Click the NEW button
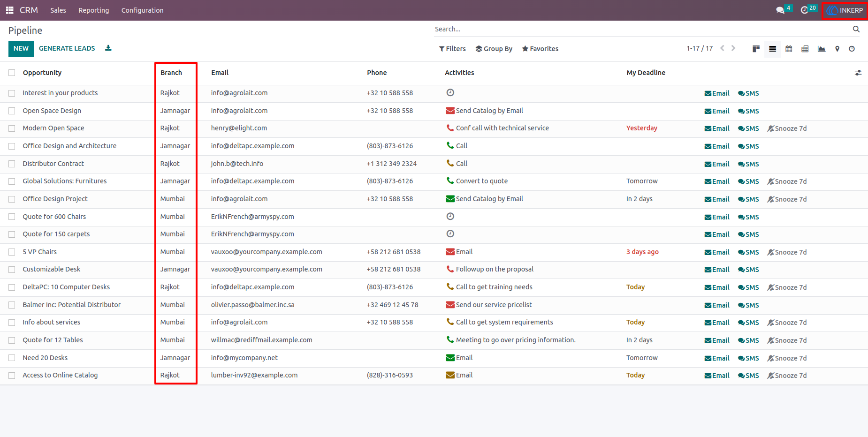Image resolution: width=868 pixels, height=437 pixels. 21,48
